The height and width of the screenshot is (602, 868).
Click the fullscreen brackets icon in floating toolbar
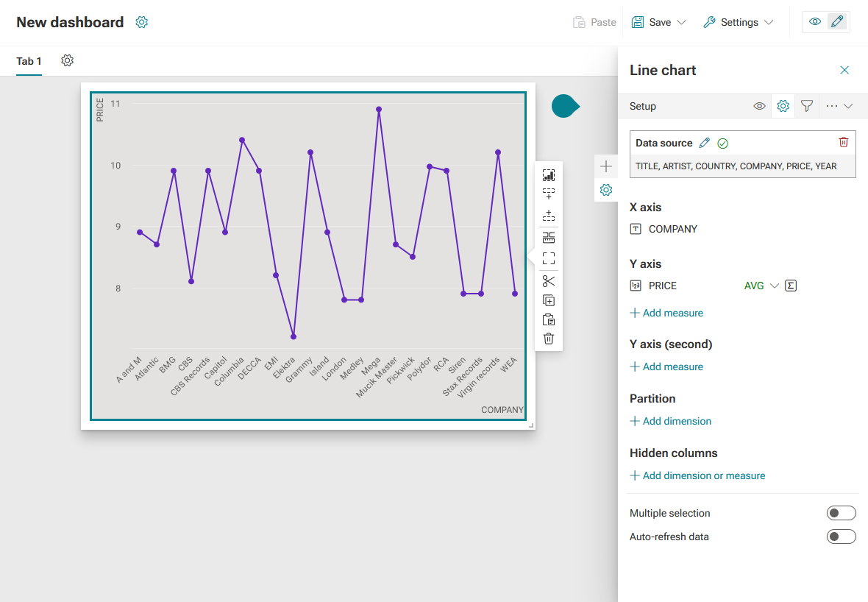click(549, 258)
